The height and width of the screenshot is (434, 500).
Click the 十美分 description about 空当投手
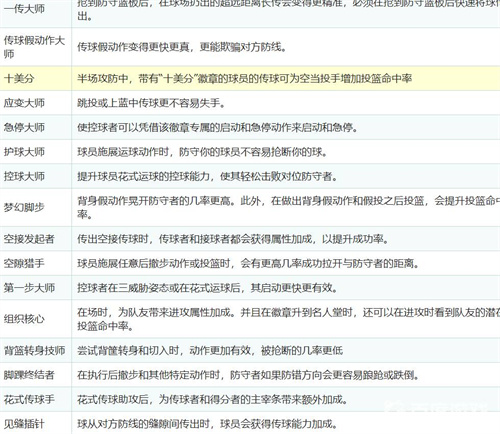coord(245,79)
